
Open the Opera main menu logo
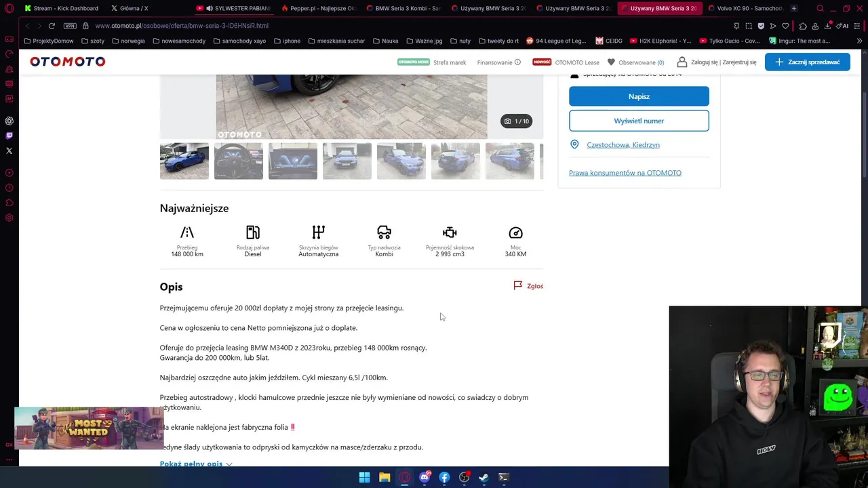[x=9, y=8]
